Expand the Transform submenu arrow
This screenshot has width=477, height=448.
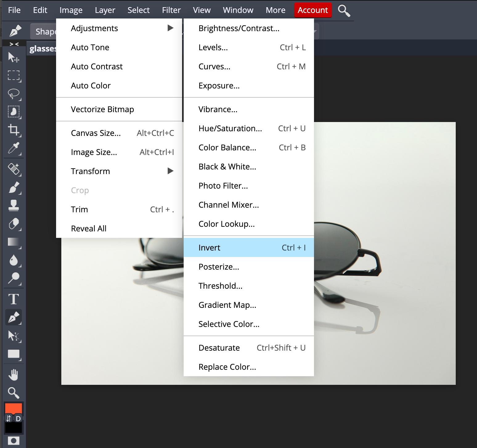pos(170,171)
